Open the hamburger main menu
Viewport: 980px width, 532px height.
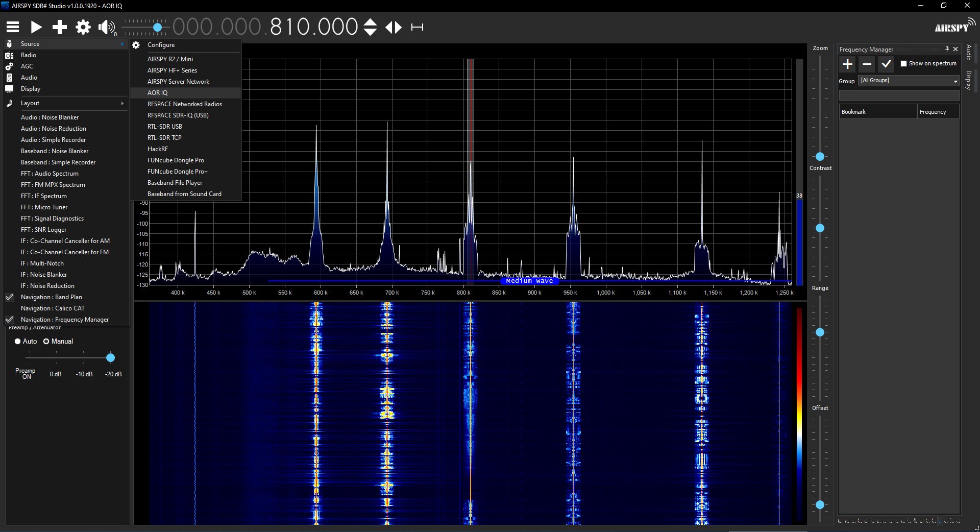[13, 27]
